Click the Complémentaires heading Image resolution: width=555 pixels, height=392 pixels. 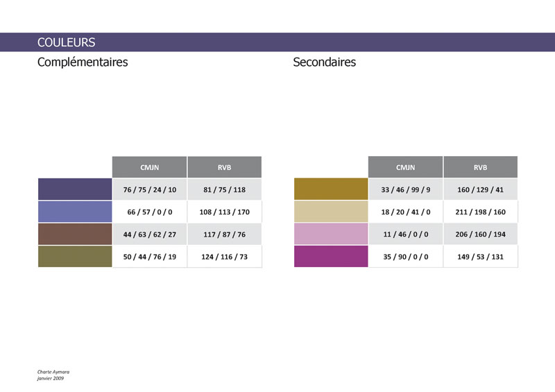83,62
